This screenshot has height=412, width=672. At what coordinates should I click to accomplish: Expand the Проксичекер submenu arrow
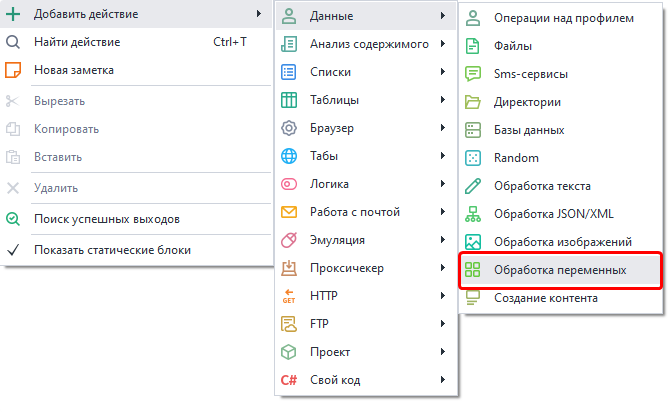441,268
